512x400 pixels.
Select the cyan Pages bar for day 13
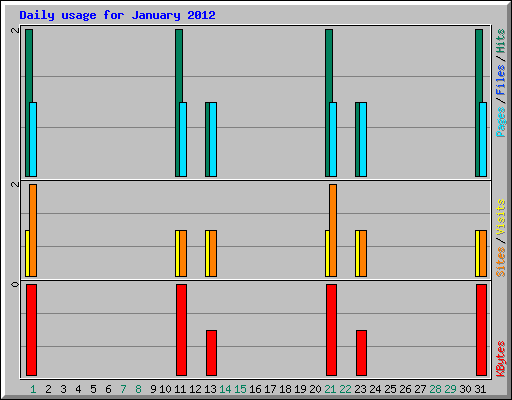(213, 139)
